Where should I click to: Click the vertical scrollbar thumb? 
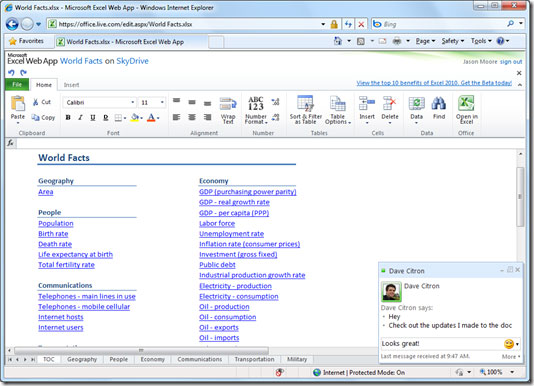[520, 197]
